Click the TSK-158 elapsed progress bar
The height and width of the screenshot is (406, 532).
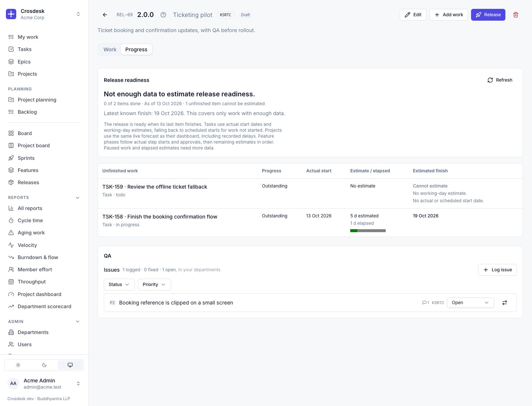368,231
